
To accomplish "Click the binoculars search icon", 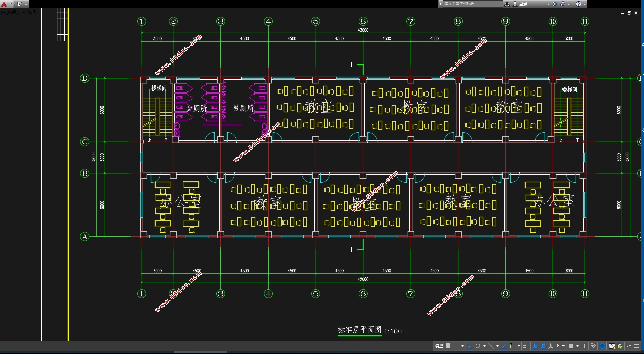I will tap(507, 4).
